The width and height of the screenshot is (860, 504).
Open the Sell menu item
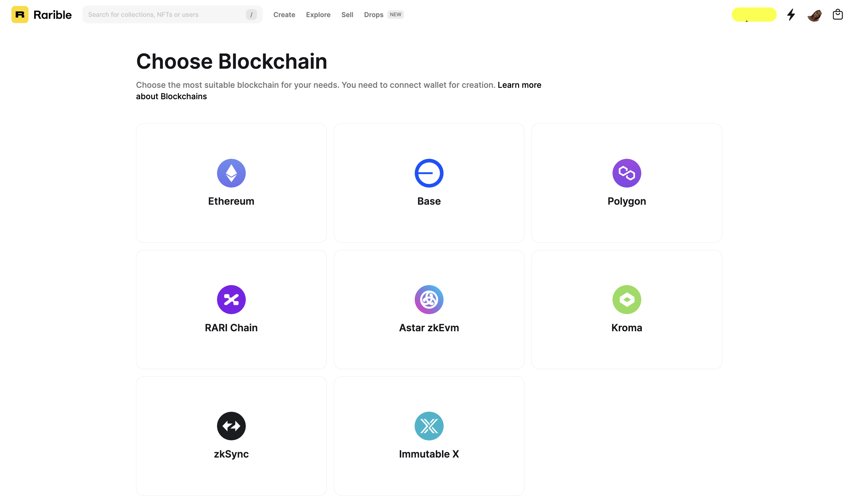coord(347,15)
